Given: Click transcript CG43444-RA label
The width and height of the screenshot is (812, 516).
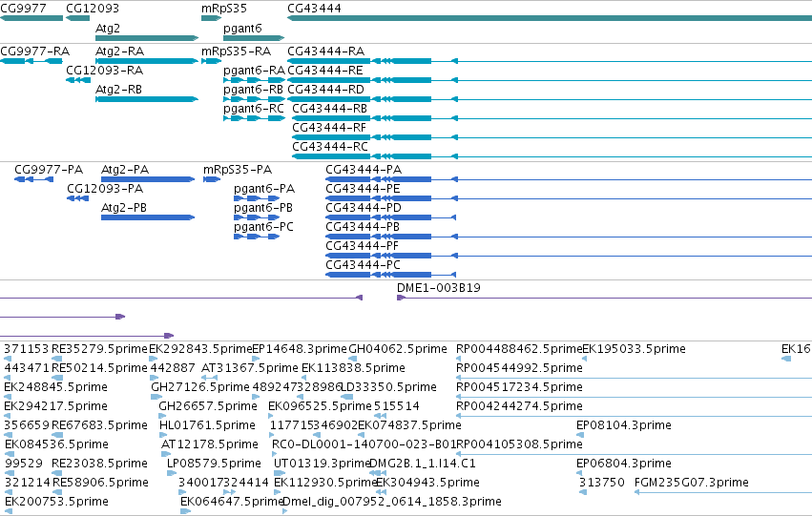Looking at the screenshot, I should click(x=325, y=52).
